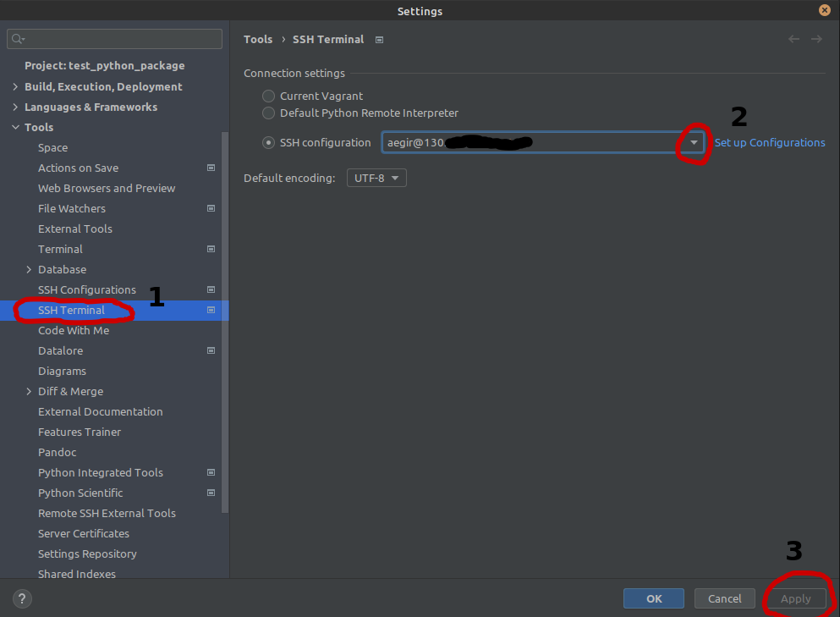
Task: Click project-level icon beside Datalore
Action: 211,350
